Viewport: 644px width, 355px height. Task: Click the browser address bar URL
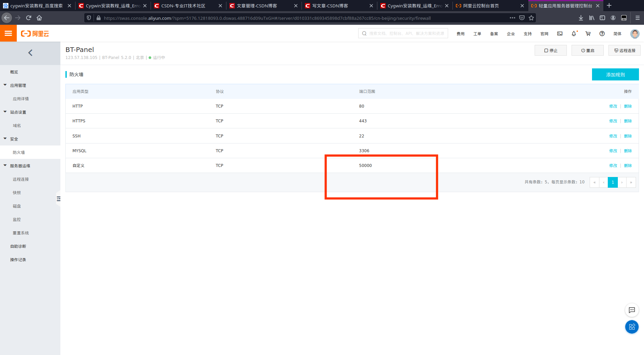coord(267,18)
